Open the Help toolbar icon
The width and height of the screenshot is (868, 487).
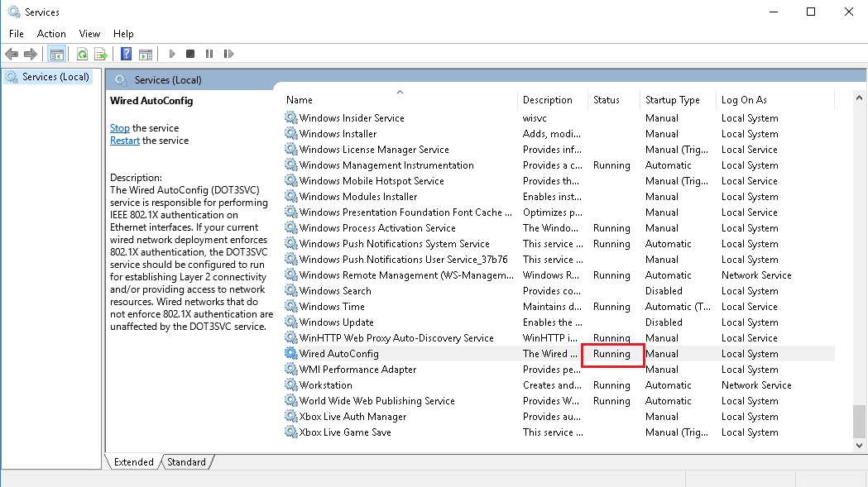[x=127, y=54]
